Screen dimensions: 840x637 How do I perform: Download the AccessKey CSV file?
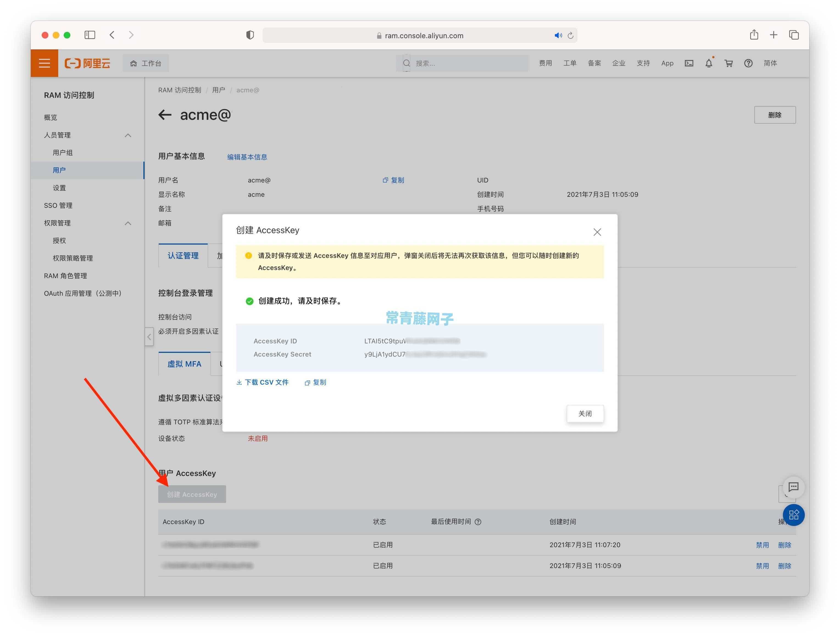click(x=262, y=382)
